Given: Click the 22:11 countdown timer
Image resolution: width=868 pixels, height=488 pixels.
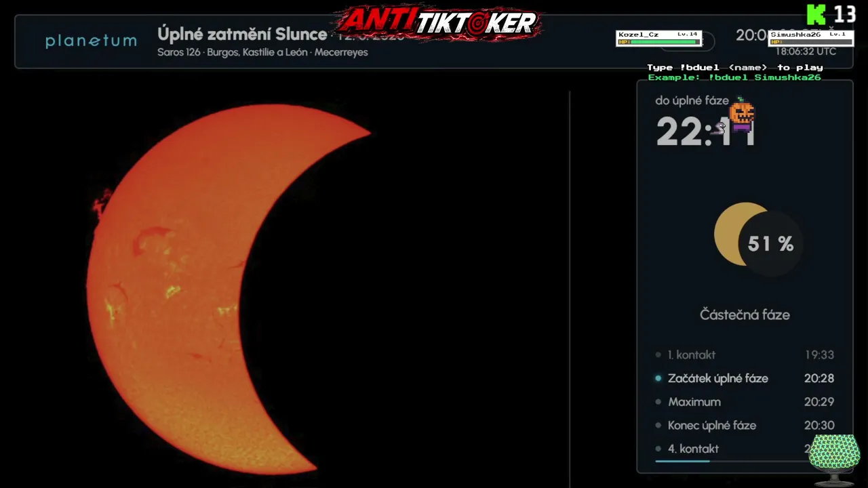Looking at the screenshot, I should (x=705, y=131).
